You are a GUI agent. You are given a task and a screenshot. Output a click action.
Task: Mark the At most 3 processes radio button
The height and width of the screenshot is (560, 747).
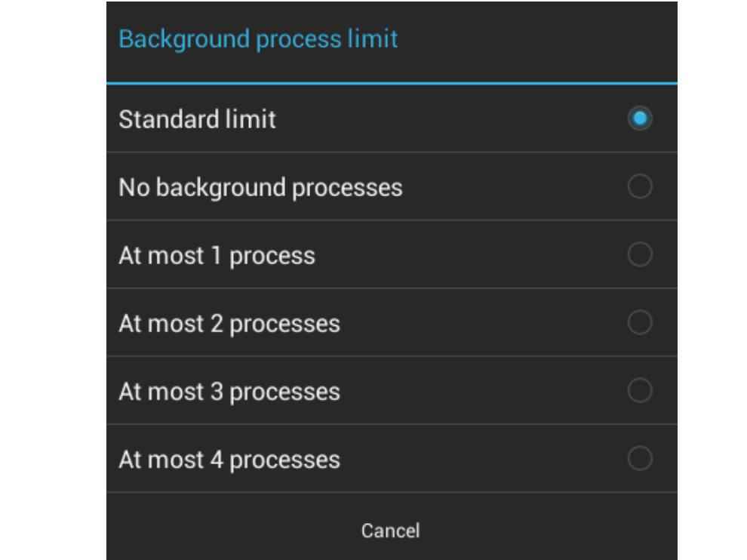click(639, 391)
